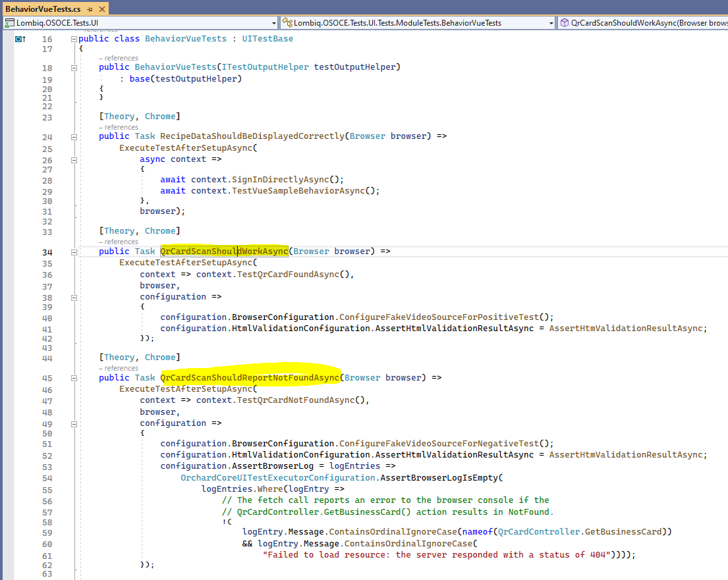
Task: Click highlighted QrCardScanShouldReportNotFoundAsync method name
Action: pyautogui.click(x=250, y=378)
